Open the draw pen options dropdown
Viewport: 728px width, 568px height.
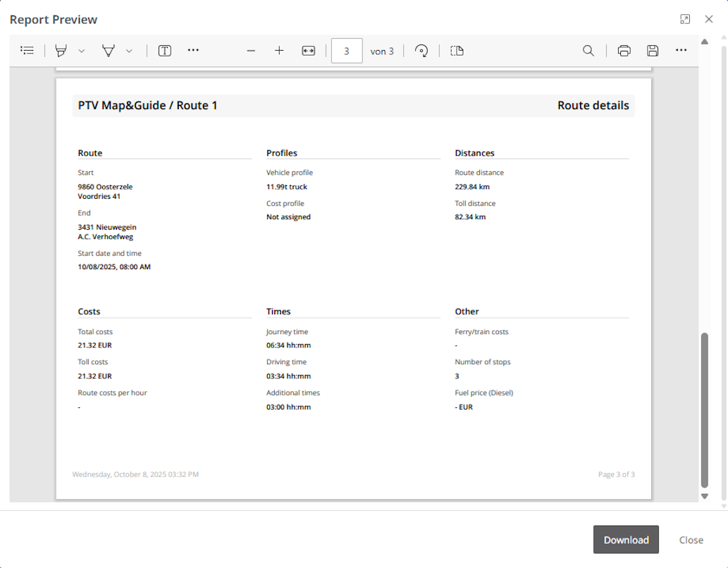click(129, 51)
